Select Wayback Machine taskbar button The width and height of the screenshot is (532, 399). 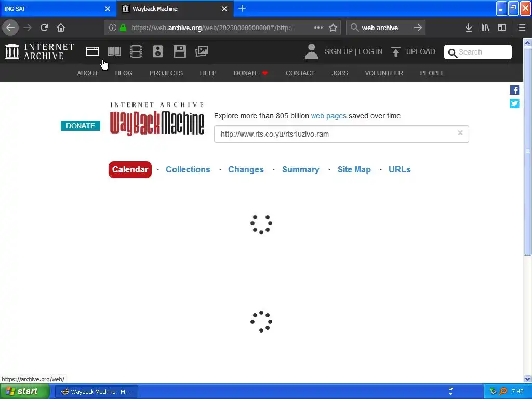[96, 392]
